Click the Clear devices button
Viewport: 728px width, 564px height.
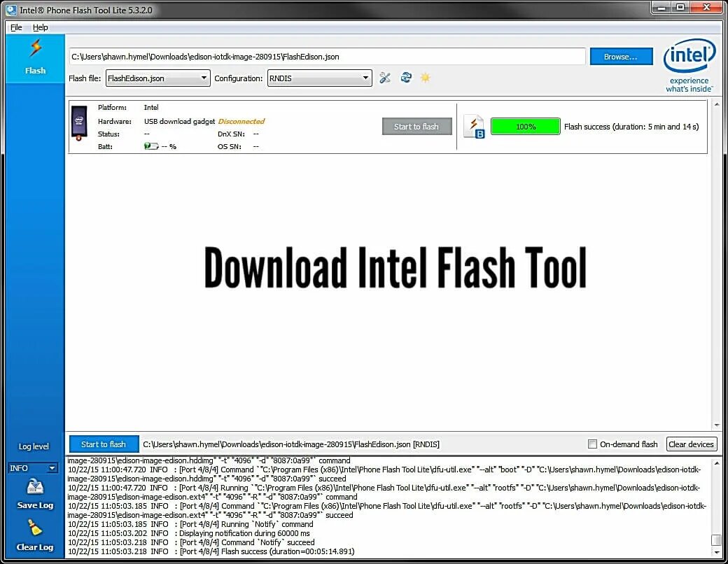pos(692,444)
